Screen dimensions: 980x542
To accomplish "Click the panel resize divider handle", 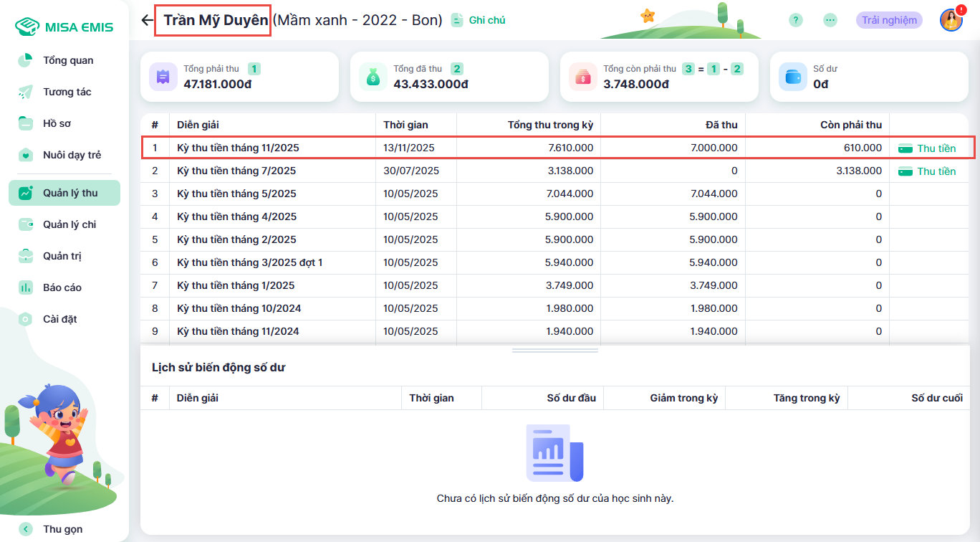I will point(554,351).
